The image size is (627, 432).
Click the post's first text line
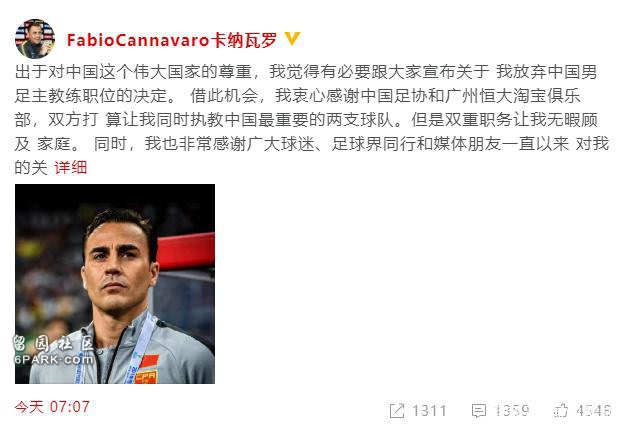click(306, 72)
